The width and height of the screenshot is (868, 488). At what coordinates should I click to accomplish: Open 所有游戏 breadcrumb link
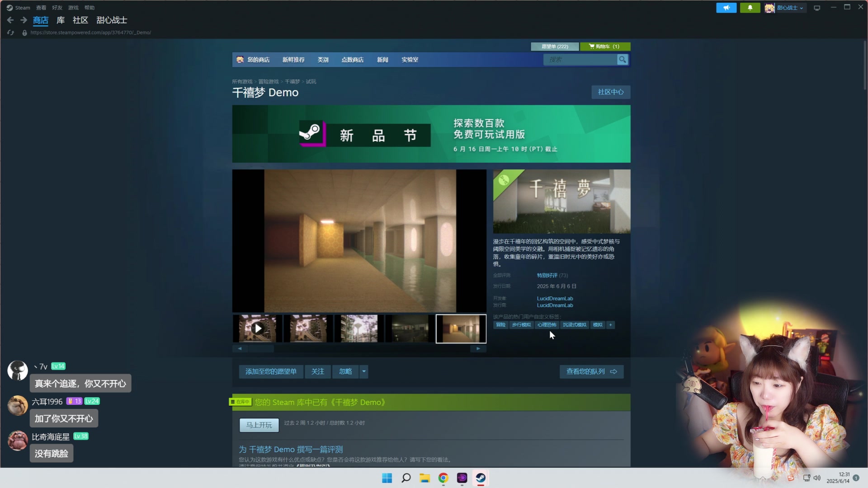[x=242, y=82]
